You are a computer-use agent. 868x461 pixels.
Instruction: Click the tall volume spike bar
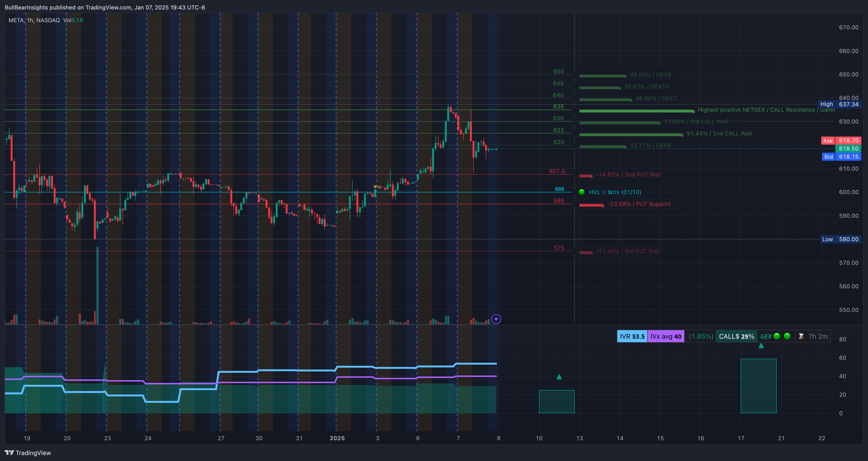[x=98, y=286]
